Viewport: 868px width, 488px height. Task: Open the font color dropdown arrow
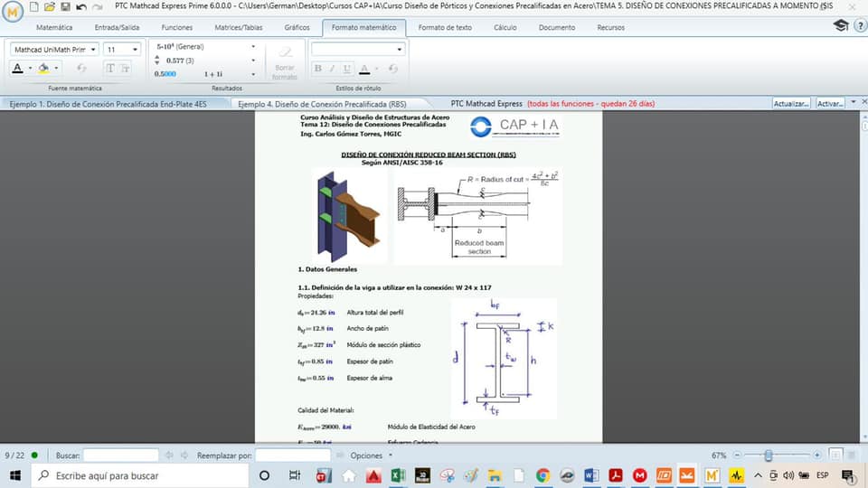[30, 68]
